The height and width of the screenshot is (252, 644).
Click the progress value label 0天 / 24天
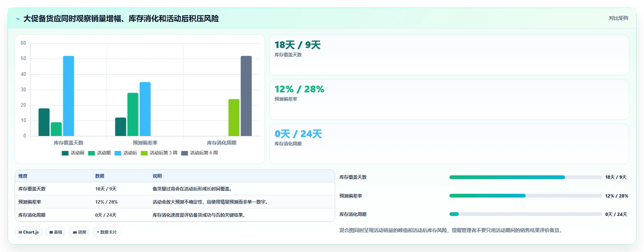pos(616,214)
